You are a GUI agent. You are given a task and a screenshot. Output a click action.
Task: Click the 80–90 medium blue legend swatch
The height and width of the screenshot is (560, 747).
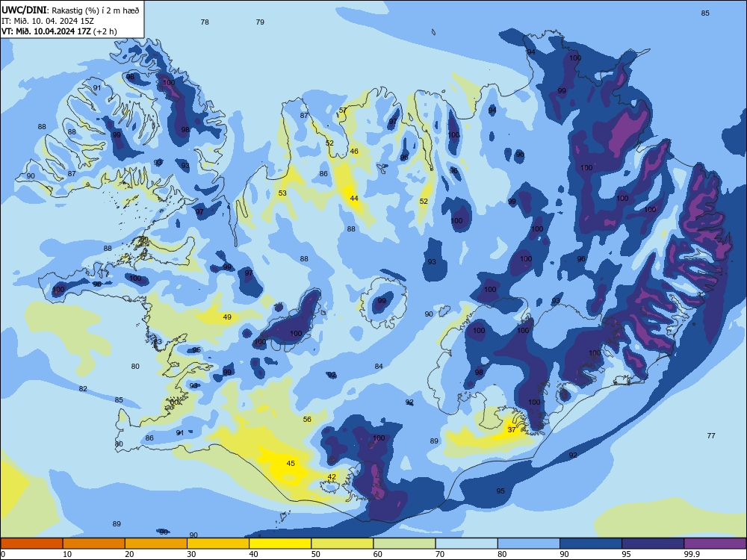pos(529,544)
